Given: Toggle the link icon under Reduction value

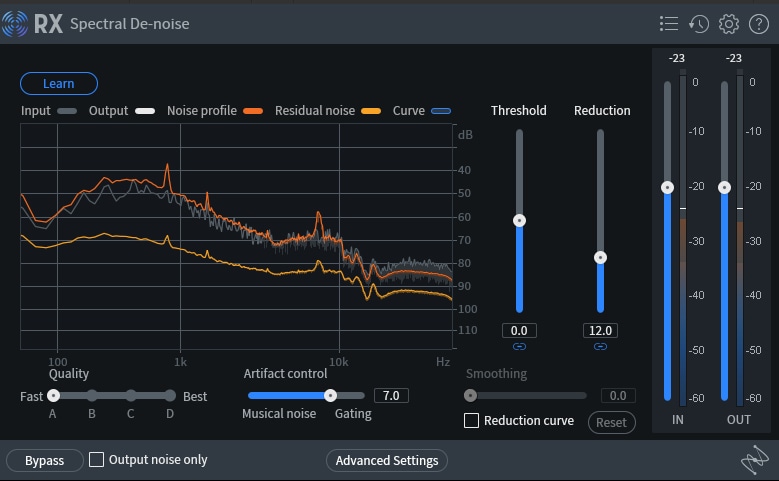Looking at the screenshot, I should click(600, 346).
